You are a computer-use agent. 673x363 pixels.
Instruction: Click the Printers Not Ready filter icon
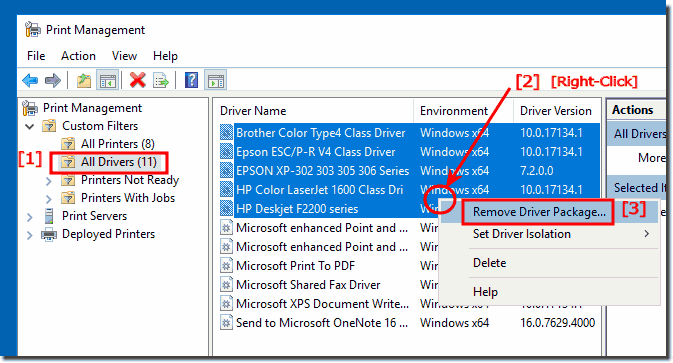68,180
